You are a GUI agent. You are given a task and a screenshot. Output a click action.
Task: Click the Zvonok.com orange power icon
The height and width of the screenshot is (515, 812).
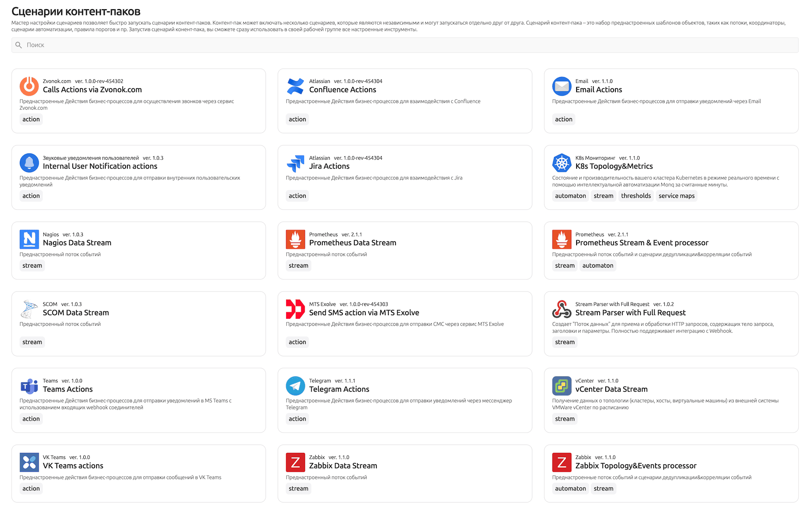pyautogui.click(x=29, y=86)
